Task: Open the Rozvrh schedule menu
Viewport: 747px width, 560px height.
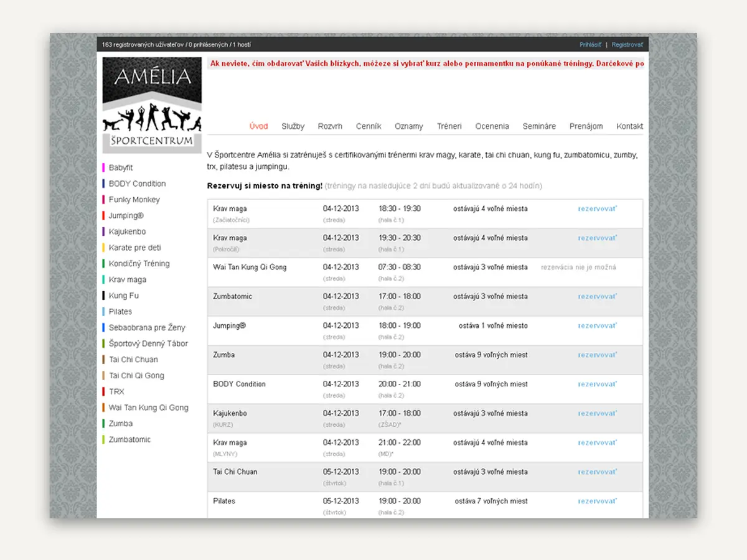Action: click(330, 126)
